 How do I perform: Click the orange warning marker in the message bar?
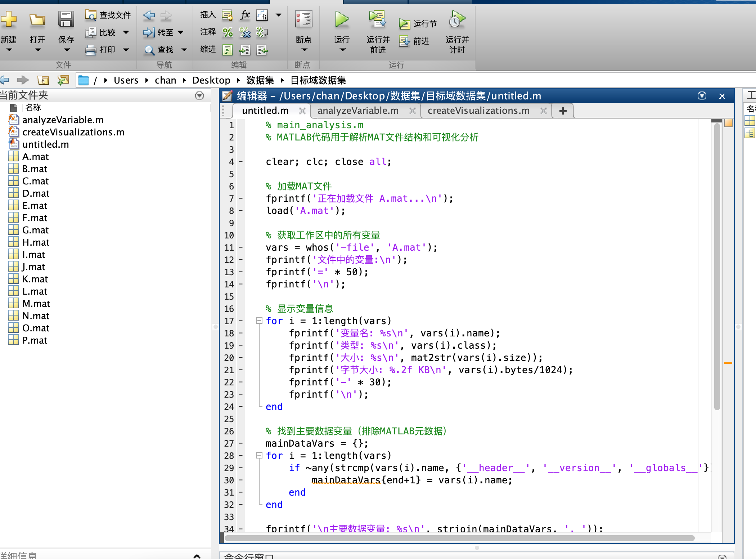(x=728, y=363)
